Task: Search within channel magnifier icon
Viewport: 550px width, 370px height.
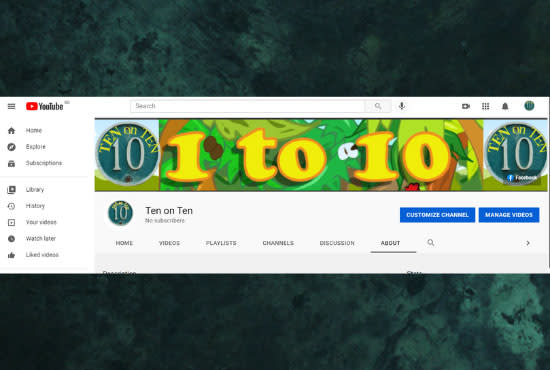Action: 431,243
